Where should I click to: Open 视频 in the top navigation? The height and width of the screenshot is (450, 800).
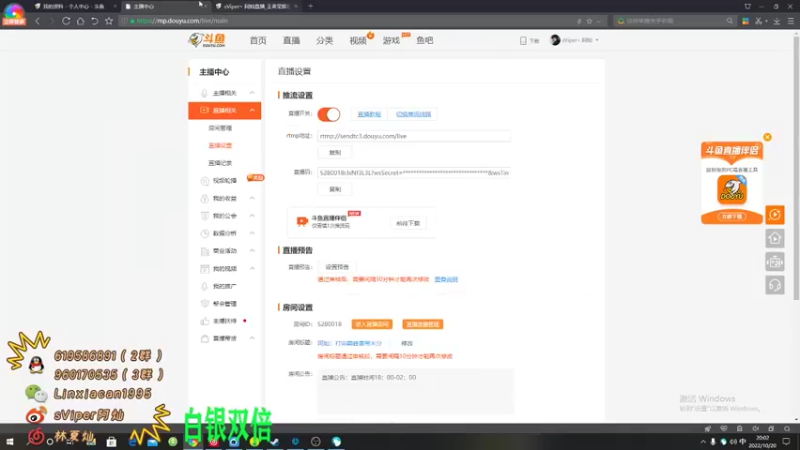(358, 40)
